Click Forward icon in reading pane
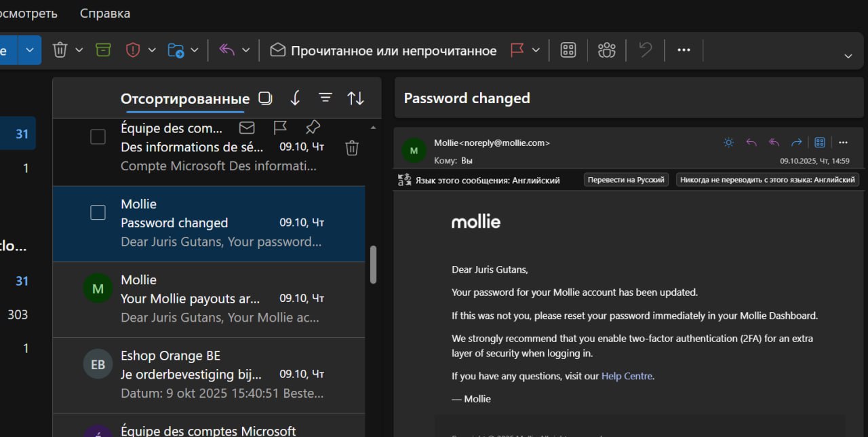The image size is (868, 437). click(797, 142)
